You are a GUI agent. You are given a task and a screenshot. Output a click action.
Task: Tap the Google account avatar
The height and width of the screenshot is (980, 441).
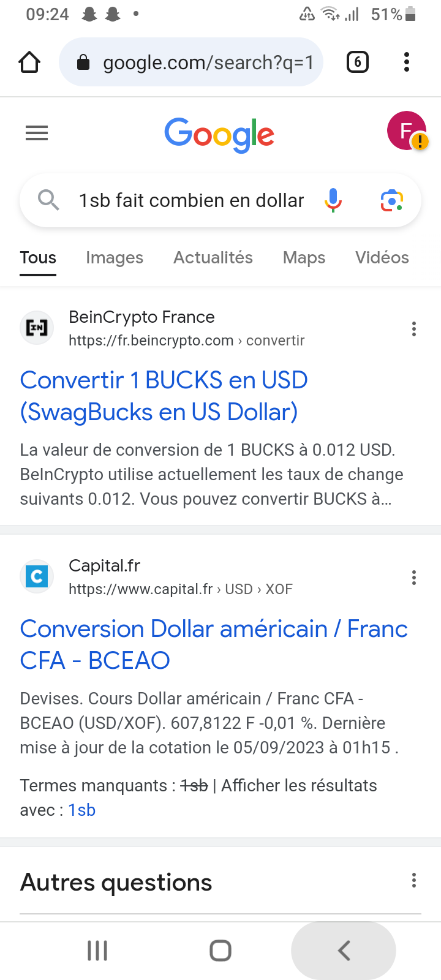(x=406, y=130)
